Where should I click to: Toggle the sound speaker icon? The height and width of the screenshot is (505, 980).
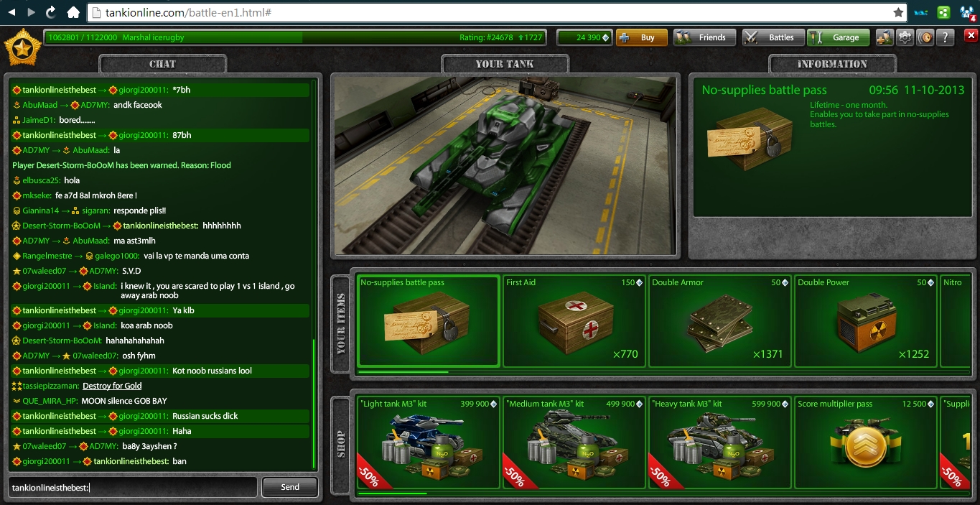(x=925, y=37)
